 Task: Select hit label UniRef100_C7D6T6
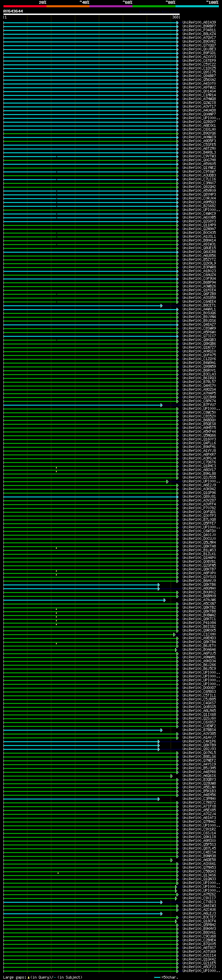point(199,462)
